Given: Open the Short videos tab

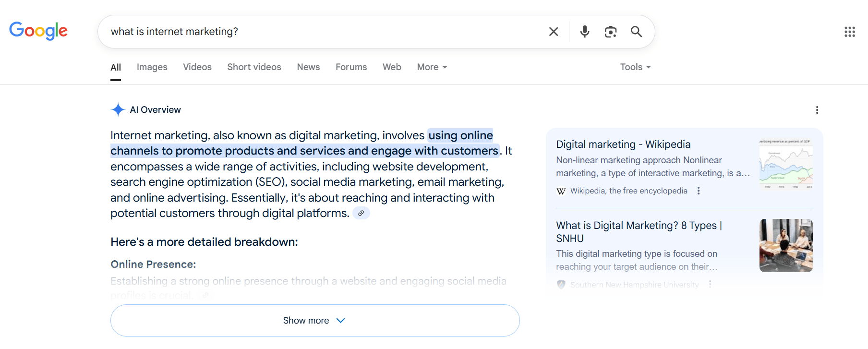Looking at the screenshot, I should tap(254, 67).
